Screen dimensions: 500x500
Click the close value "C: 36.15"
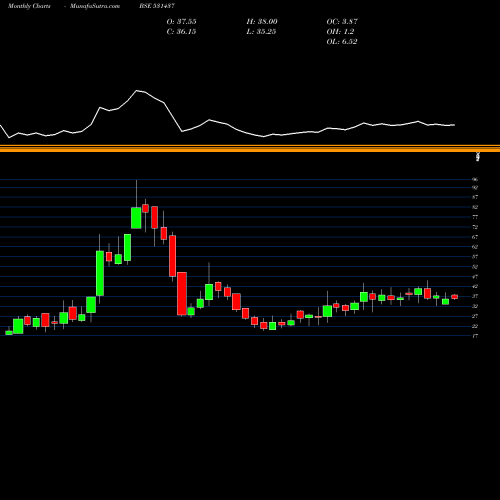(181, 32)
